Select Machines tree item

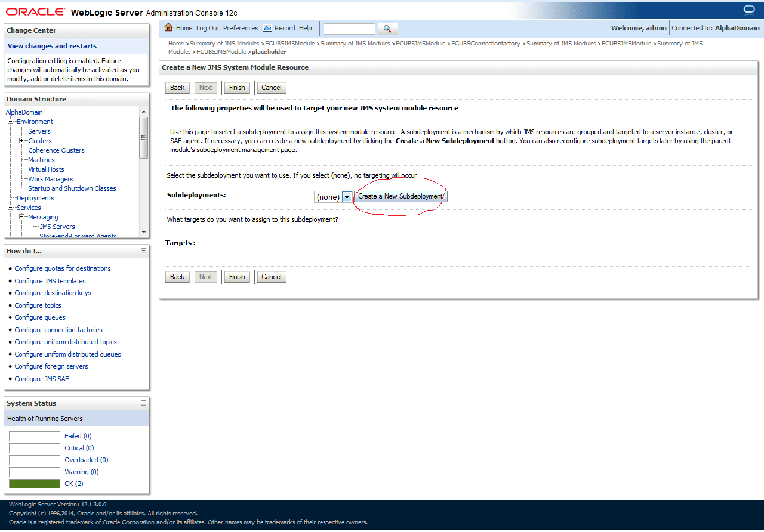point(41,160)
